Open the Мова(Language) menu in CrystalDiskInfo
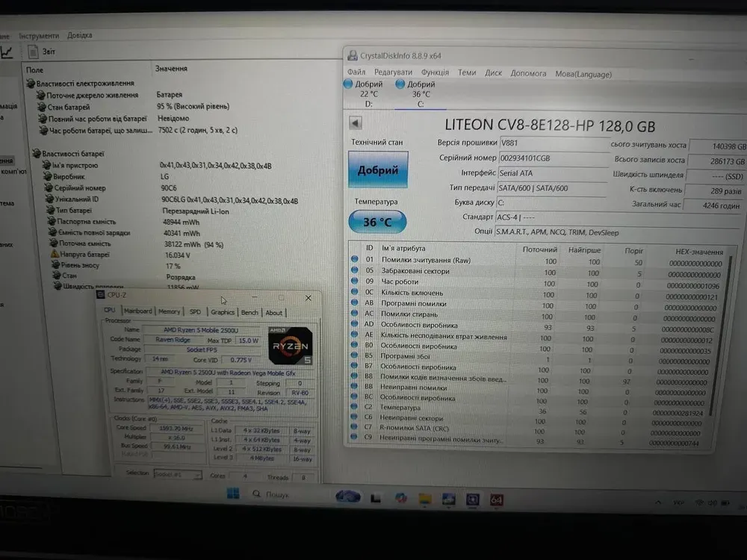747x560 pixels. (583, 74)
